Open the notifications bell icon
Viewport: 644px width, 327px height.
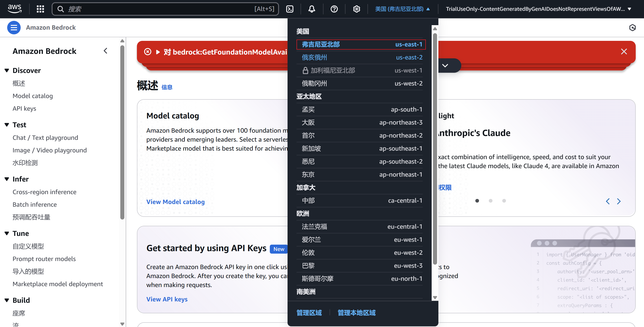click(x=312, y=9)
